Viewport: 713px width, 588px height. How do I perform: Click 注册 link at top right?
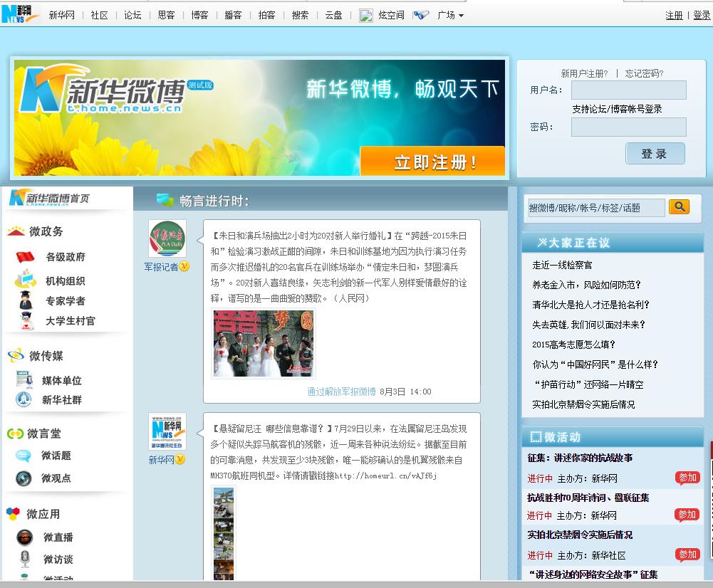tap(674, 16)
